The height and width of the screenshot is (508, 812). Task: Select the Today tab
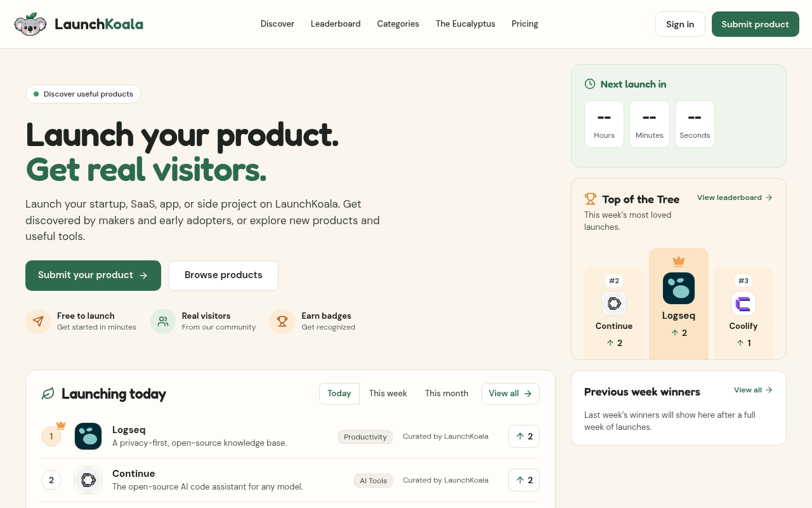[339, 394]
